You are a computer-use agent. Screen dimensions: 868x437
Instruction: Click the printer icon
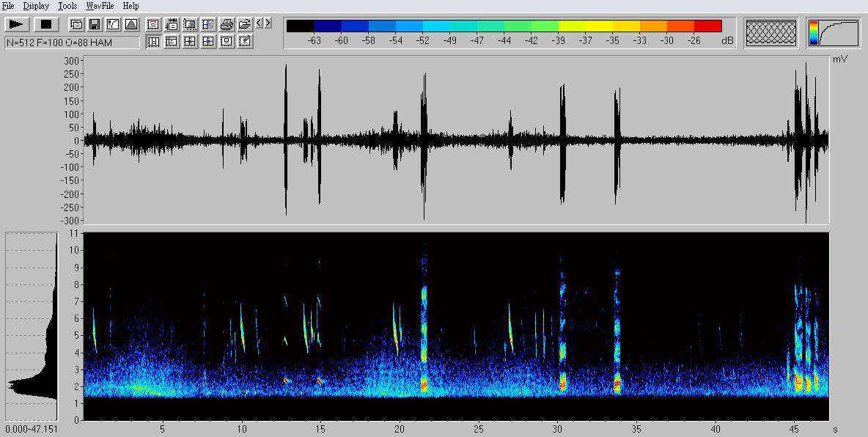tap(227, 24)
